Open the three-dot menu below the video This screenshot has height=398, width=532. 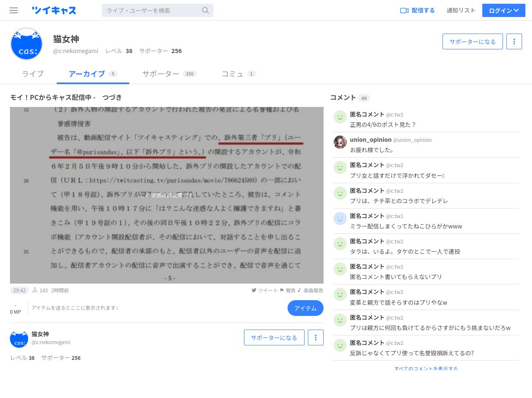pos(316,337)
